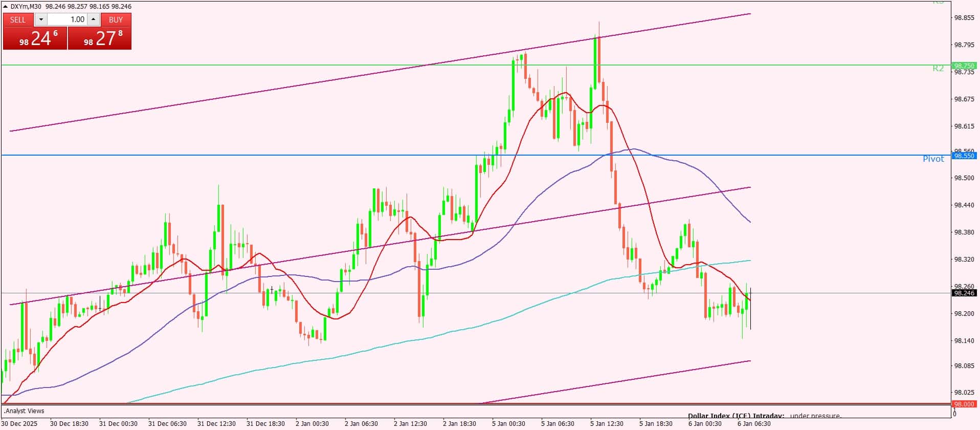
Task: Click the red 98.000 price tag
Action: [964, 404]
